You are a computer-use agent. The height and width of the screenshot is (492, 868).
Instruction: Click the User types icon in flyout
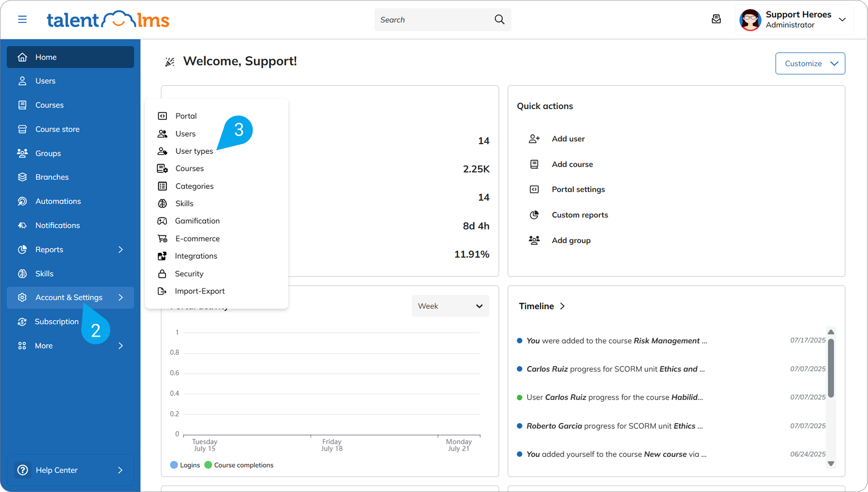click(162, 151)
